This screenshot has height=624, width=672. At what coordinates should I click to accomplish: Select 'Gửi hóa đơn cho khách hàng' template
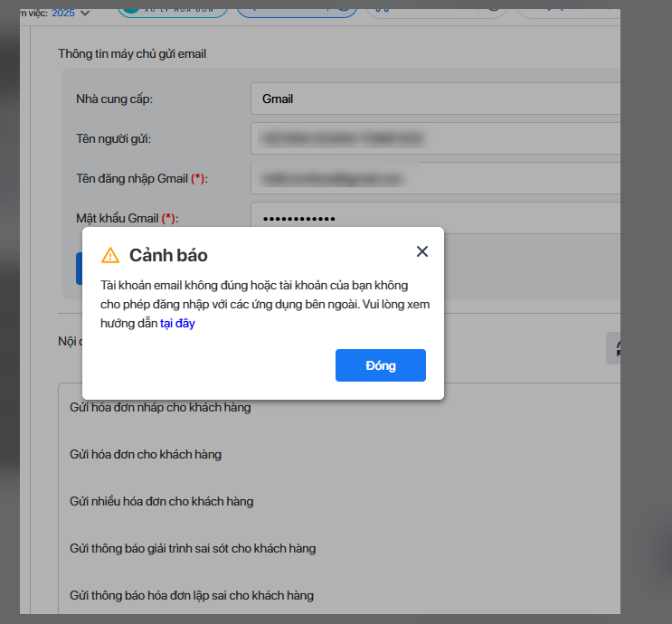(x=146, y=454)
